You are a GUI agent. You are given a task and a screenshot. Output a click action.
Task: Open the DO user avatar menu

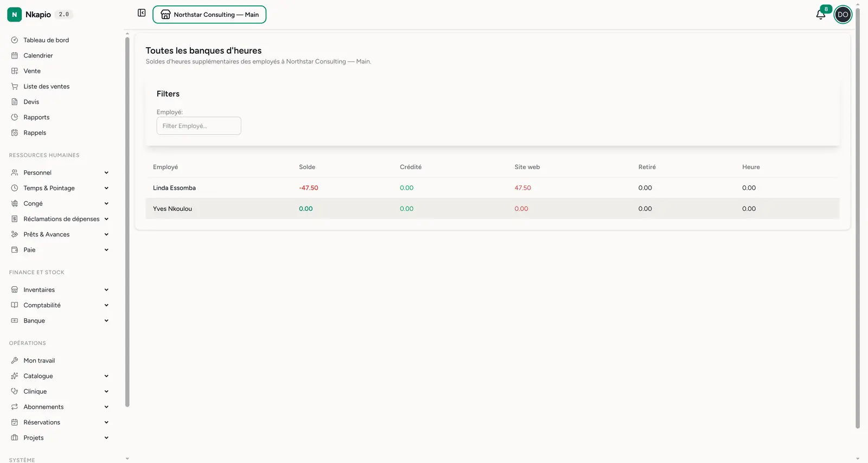point(843,15)
